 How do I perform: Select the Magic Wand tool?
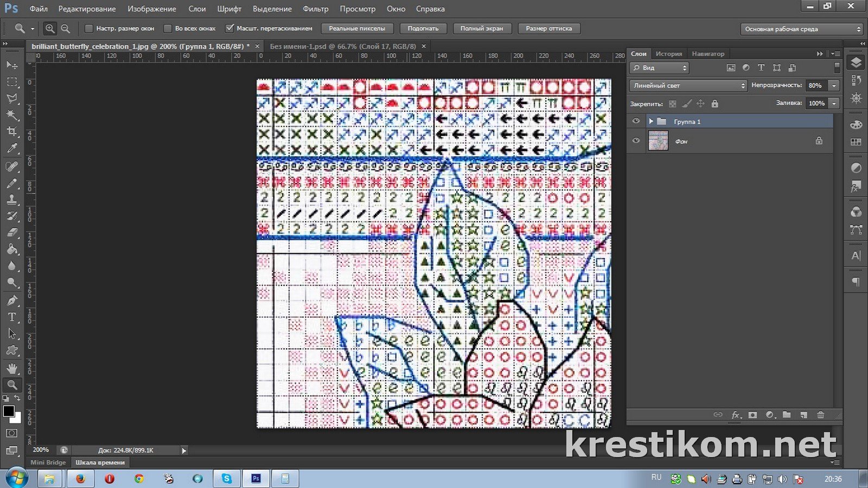(12, 115)
